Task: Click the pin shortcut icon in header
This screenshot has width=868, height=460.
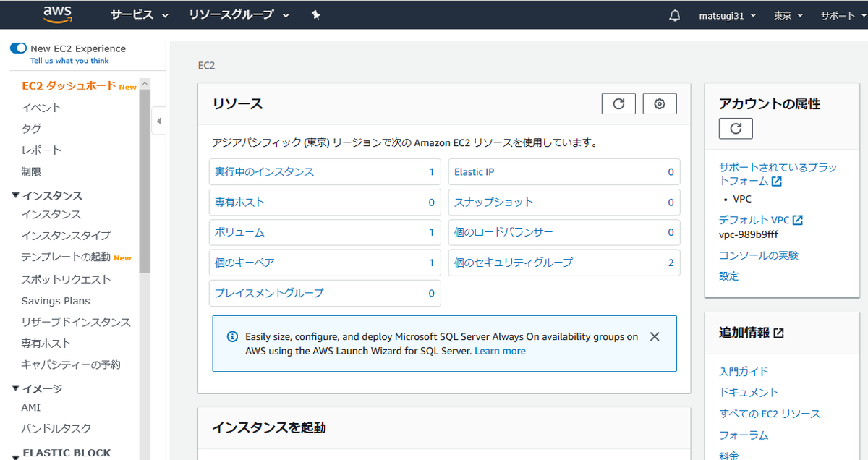Action: tap(315, 15)
